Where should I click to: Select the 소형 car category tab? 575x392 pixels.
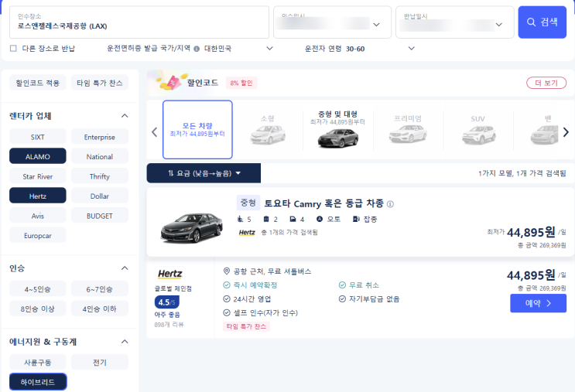point(268,130)
